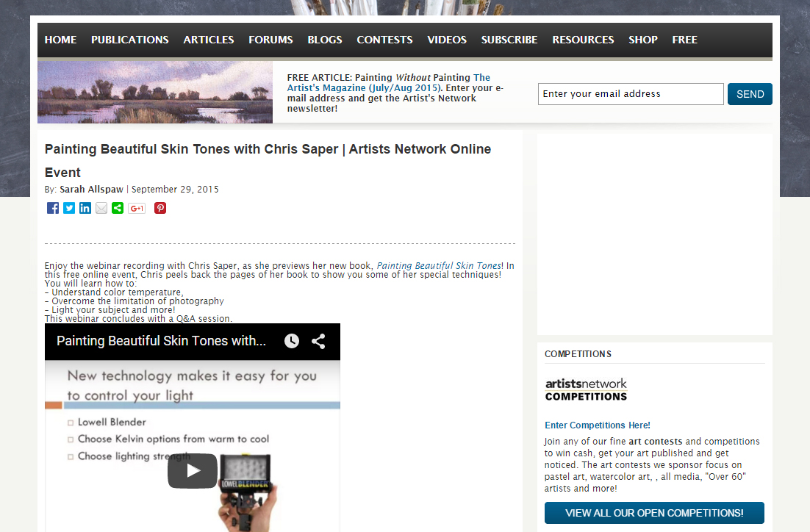Click VIEW ALL OUR OPEN COMPETITIONS! button
The width and height of the screenshot is (810, 532).
click(x=654, y=513)
